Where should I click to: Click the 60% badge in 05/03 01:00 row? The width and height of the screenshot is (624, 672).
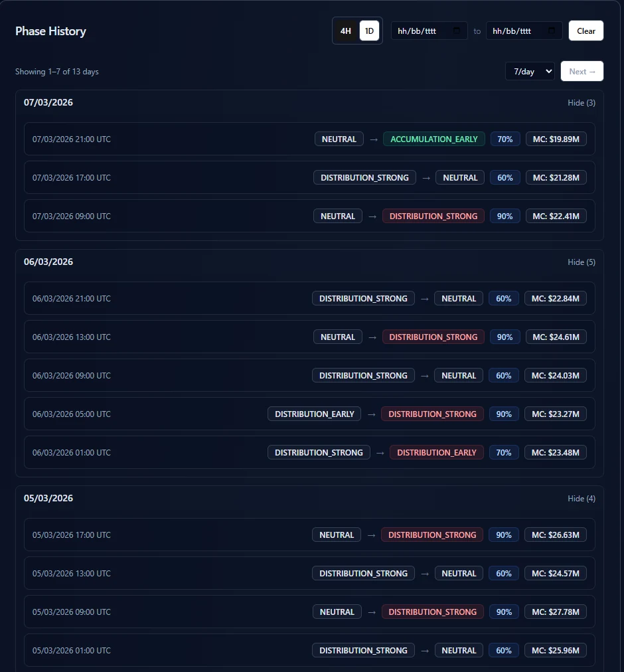tap(504, 651)
